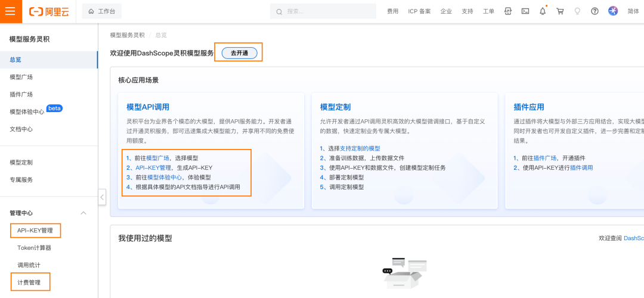Click step text 调用定制模型
This screenshot has width=644, height=298.
[x=346, y=187]
